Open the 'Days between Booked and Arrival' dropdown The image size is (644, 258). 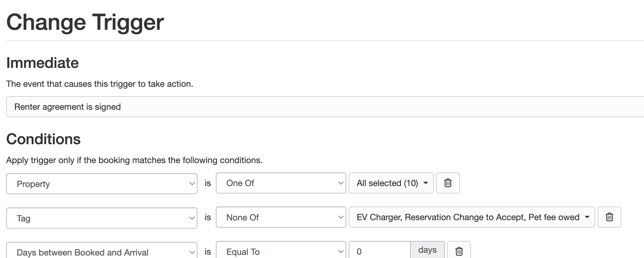[x=102, y=252]
